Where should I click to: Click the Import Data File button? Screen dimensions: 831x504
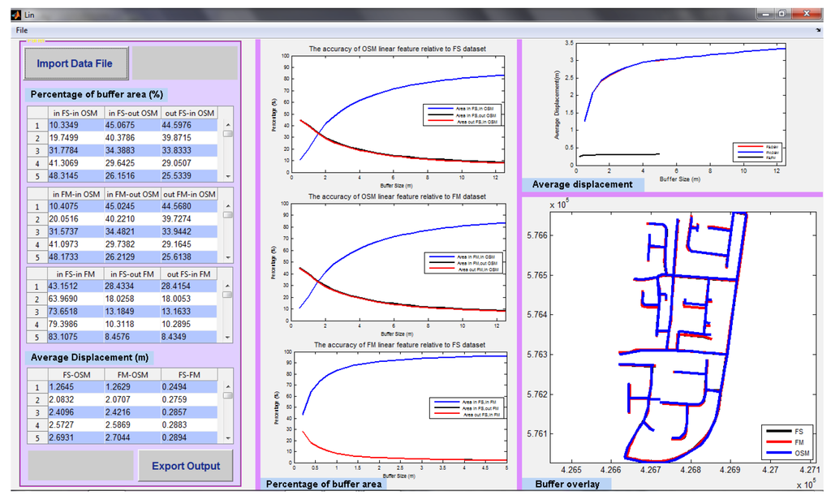76,63
